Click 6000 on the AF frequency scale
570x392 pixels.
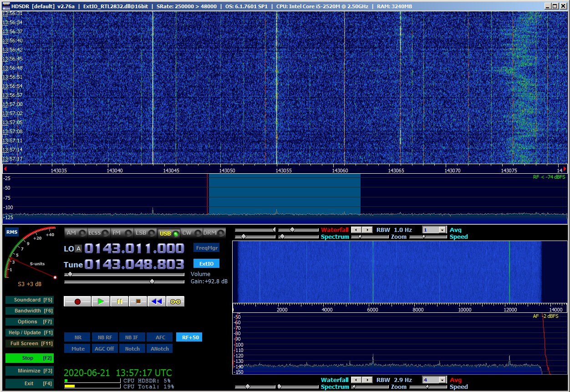pyautogui.click(x=373, y=310)
